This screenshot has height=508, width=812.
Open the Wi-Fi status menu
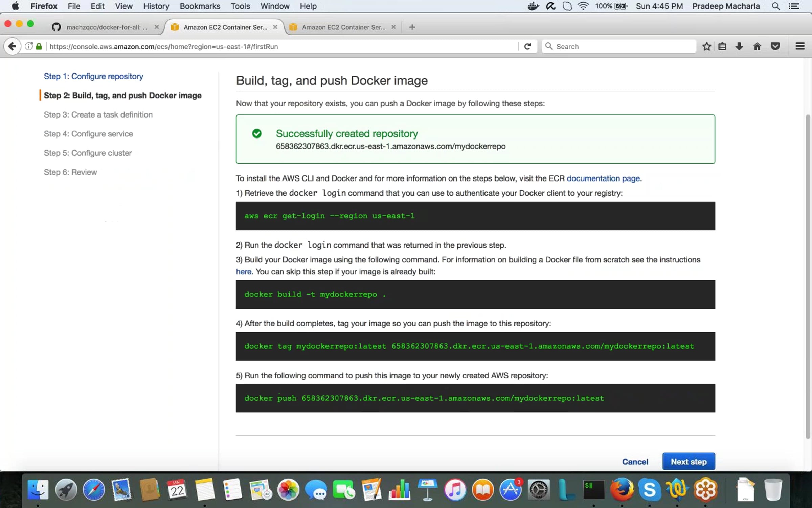[x=583, y=6]
